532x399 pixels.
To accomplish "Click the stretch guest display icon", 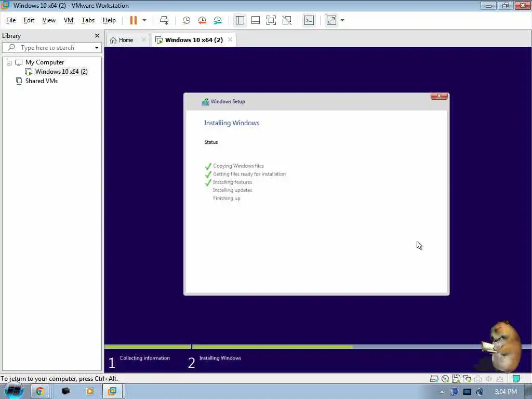I will [x=331, y=20].
